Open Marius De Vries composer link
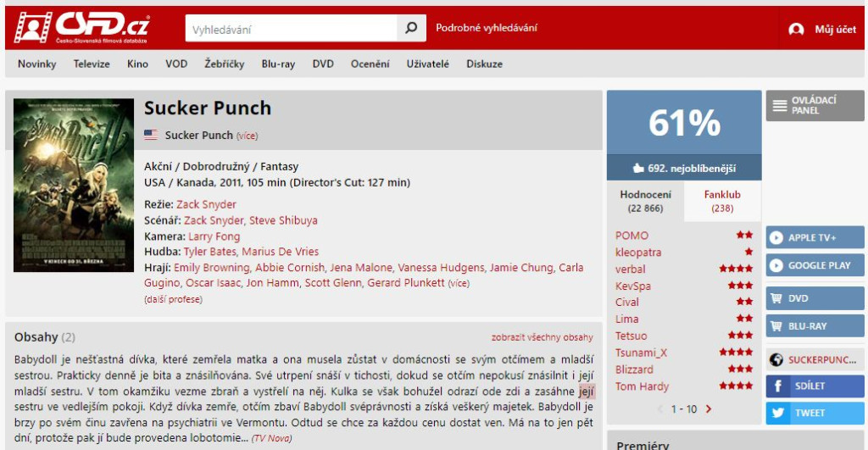 coord(280,252)
